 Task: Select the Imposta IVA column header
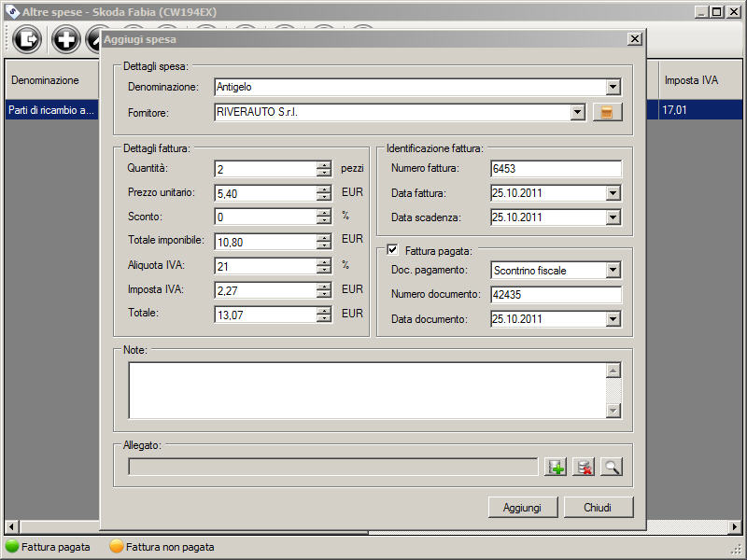click(701, 80)
